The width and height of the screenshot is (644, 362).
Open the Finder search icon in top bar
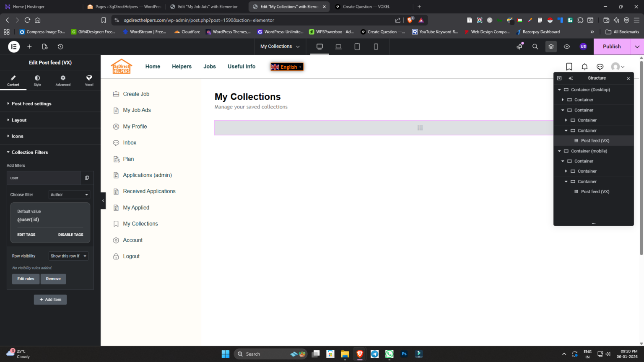[x=535, y=47]
